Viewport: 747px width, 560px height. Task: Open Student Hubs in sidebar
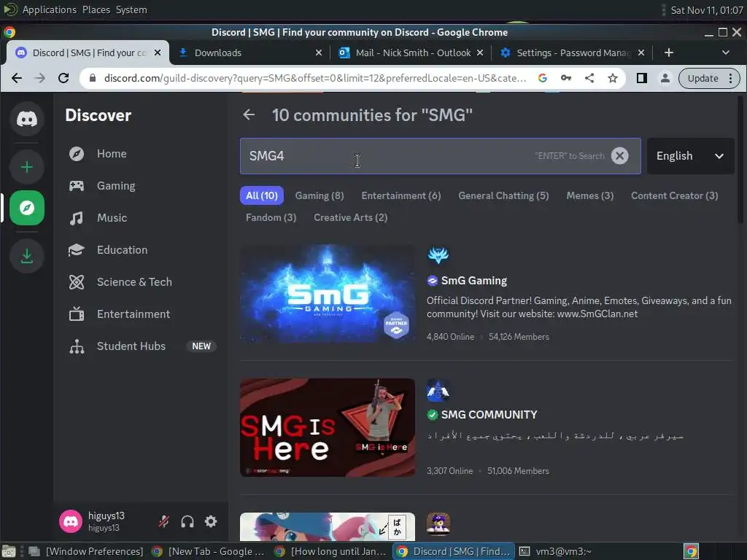[142, 346]
